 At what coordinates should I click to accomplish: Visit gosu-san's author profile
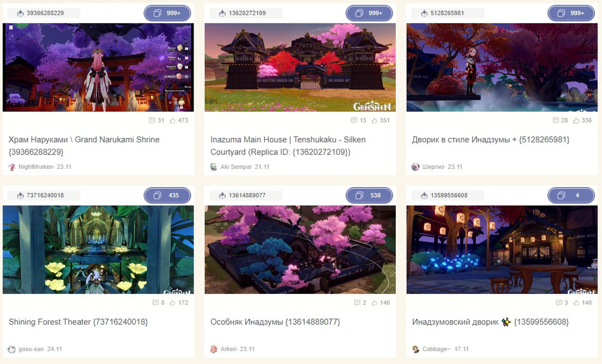[31, 349]
